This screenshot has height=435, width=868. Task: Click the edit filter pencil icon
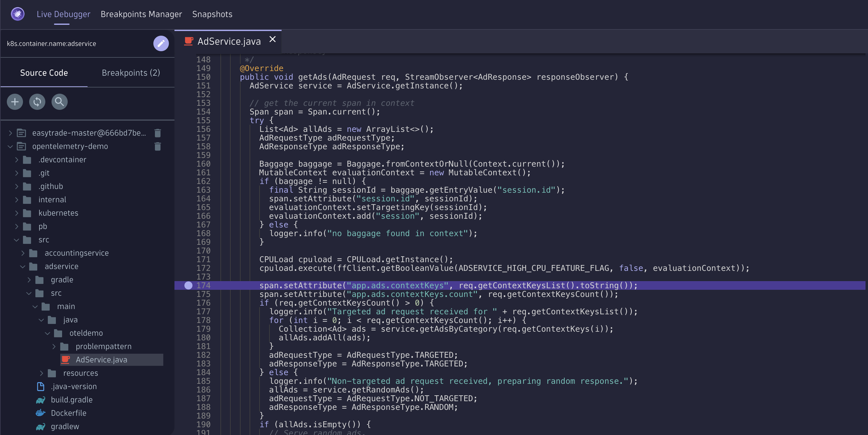coord(161,43)
